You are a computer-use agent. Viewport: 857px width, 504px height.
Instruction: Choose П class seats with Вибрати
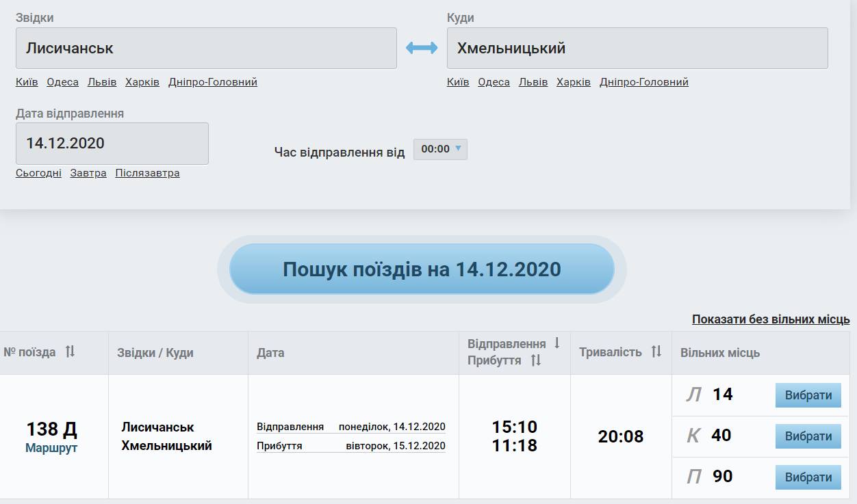808,477
